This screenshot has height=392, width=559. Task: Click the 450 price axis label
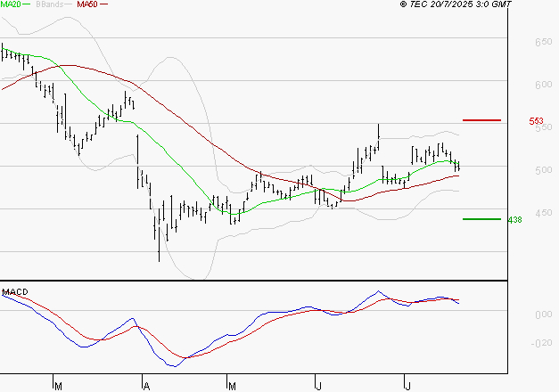click(x=544, y=213)
